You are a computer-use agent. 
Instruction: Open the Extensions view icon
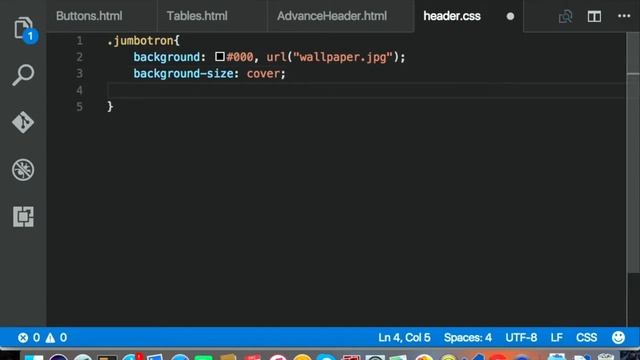coord(23,216)
